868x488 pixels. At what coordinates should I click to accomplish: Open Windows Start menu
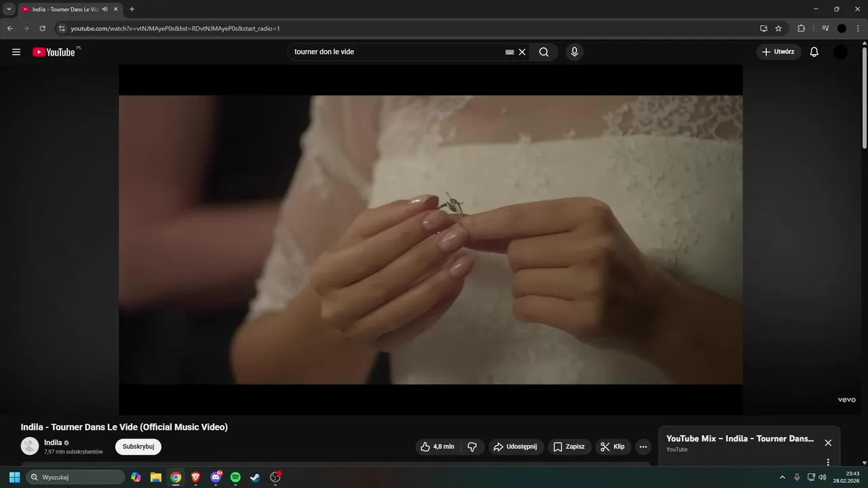[14, 477]
